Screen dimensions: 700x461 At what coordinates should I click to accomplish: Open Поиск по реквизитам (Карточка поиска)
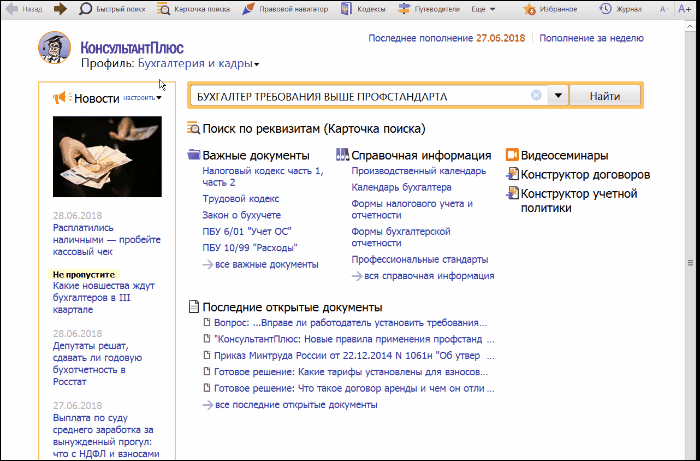click(314, 129)
